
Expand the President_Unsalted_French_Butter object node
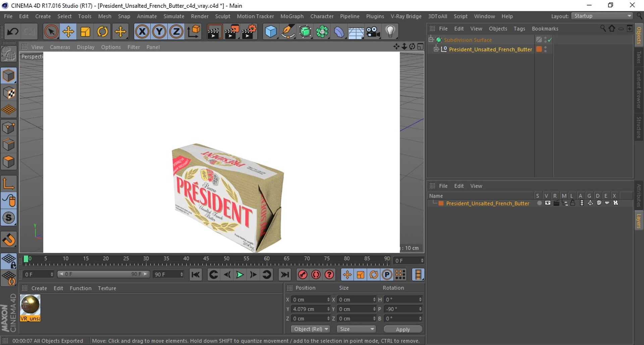pyautogui.click(x=436, y=49)
